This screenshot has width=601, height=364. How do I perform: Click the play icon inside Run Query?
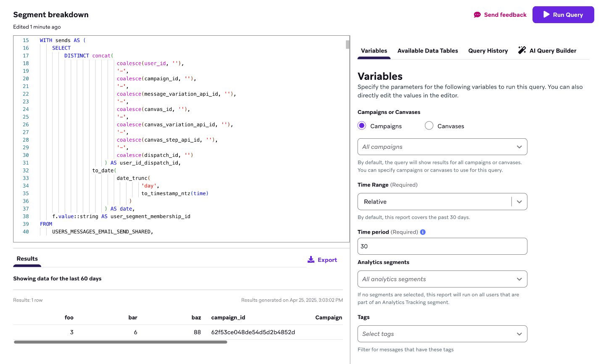coord(547,14)
